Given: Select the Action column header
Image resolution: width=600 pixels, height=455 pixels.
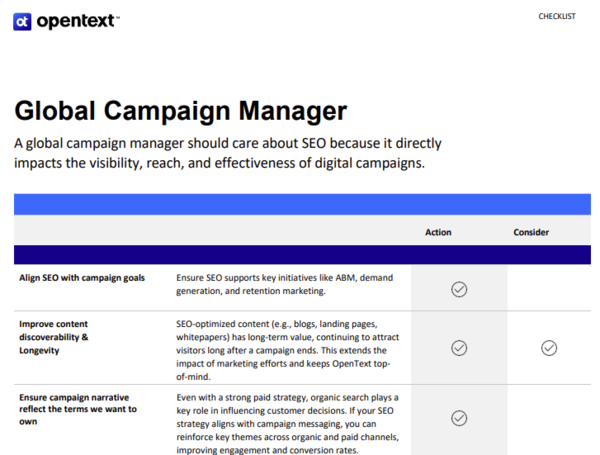Looking at the screenshot, I should pos(438,232).
